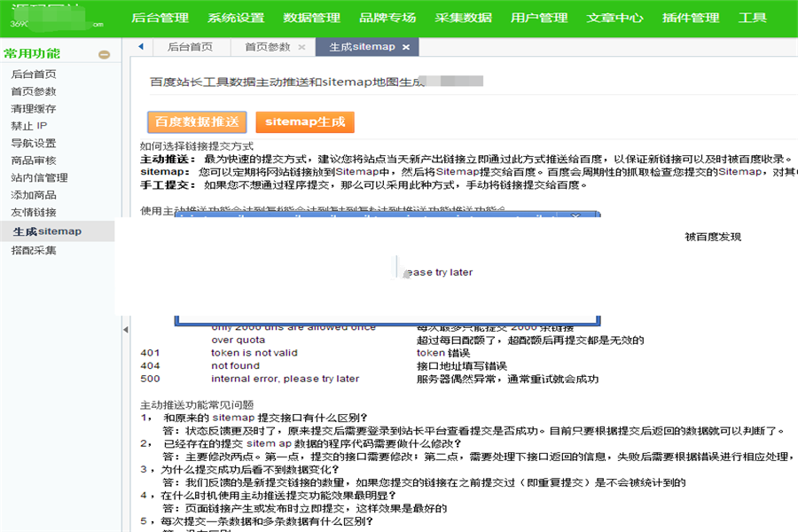Open 商品审核 in the sidebar
The image size is (798, 532).
34,160
